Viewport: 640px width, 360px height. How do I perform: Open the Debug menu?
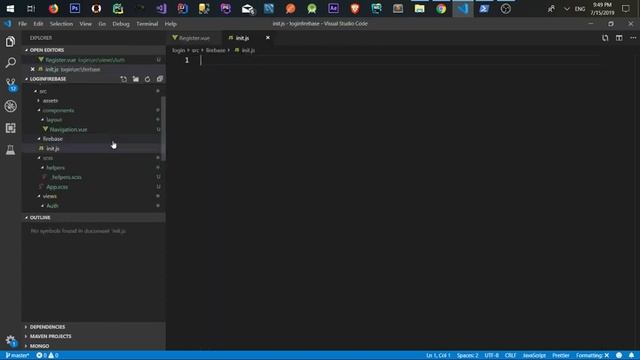pyautogui.click(x=121, y=24)
